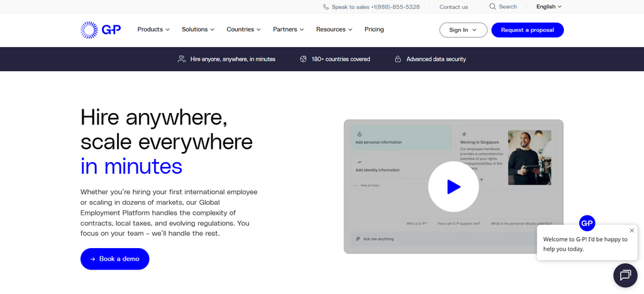Click the round G-P chat avatar badge
Screen dimensions: 644x294
point(587,223)
